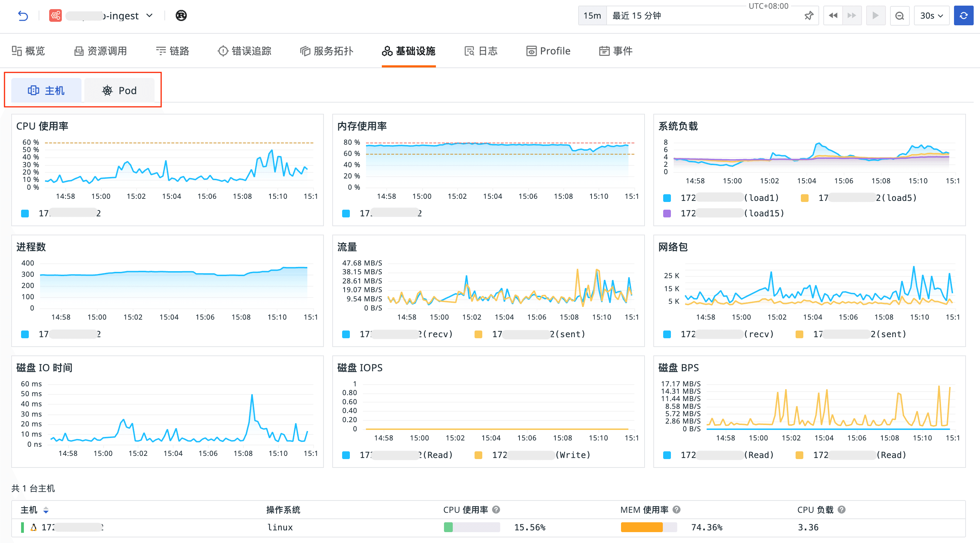Pin the time range with pin icon
The image size is (980, 543).
[x=809, y=15]
